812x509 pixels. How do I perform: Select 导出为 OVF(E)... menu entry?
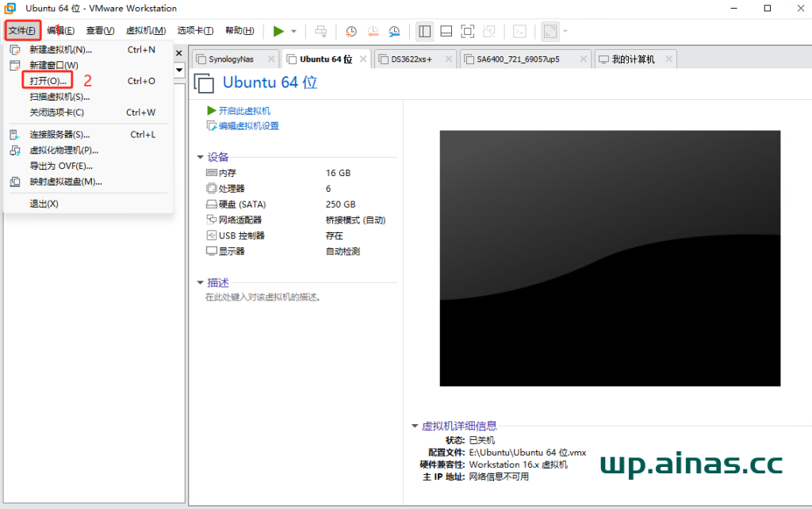[88, 166]
